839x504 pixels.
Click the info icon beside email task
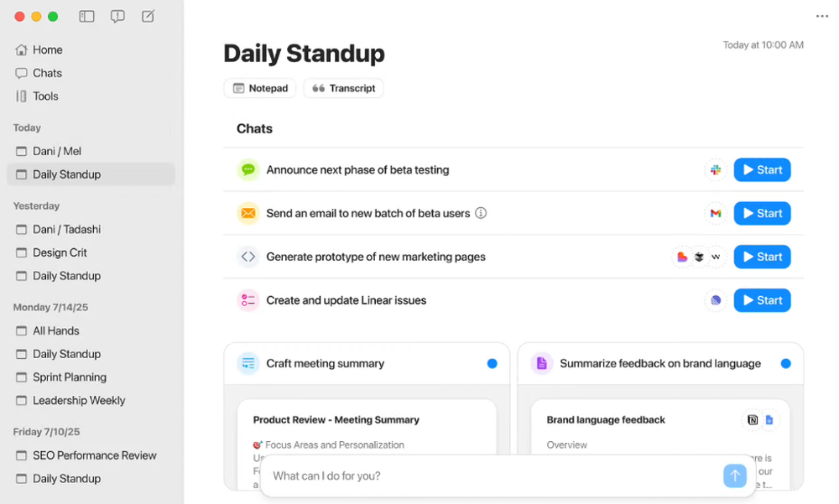(481, 213)
